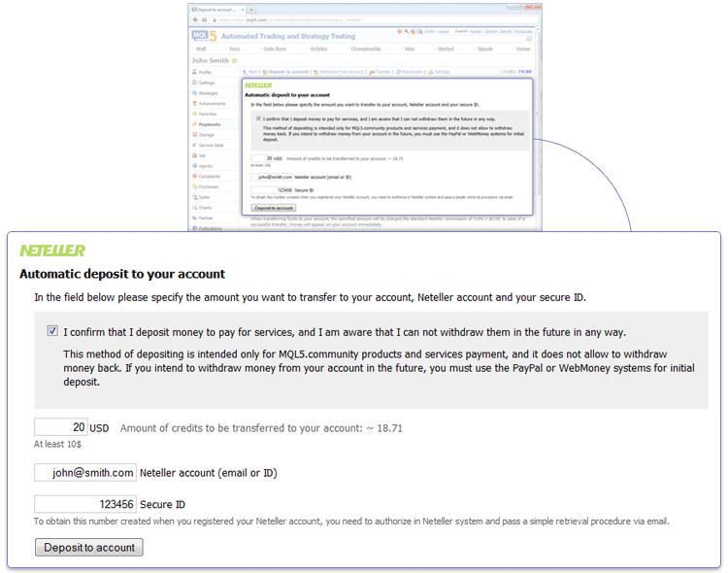Open Service Desk in the sidebar
Screen dimensions: 728x573
pos(211,145)
